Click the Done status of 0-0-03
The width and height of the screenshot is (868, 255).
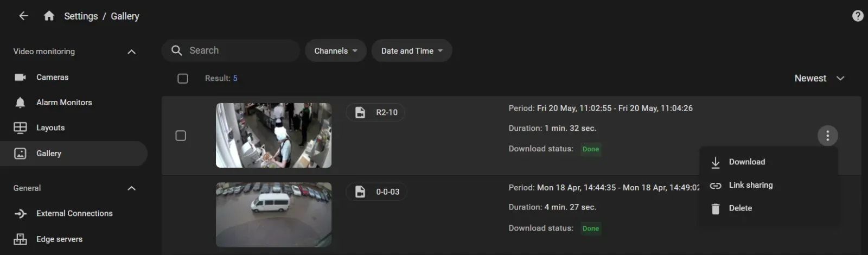click(591, 228)
